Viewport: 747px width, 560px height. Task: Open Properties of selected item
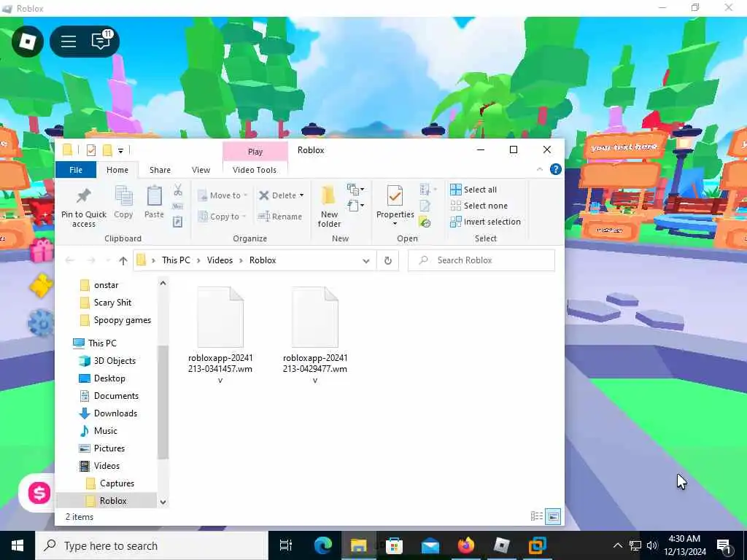click(x=395, y=205)
